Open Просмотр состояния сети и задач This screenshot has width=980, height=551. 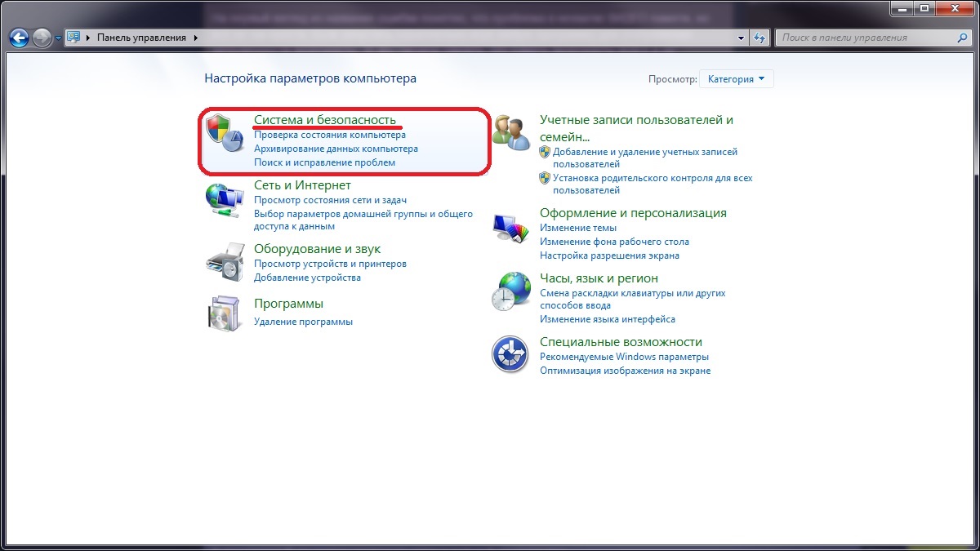click(x=331, y=200)
